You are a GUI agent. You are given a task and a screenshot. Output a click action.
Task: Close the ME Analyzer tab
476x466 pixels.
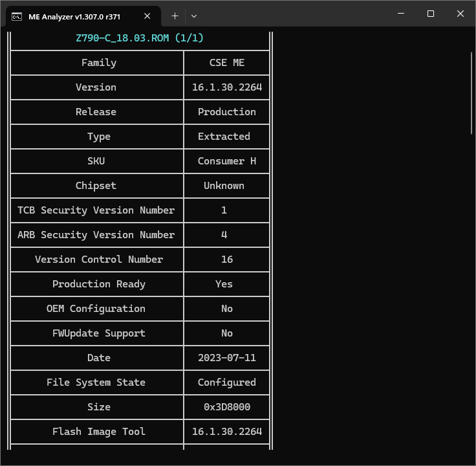147,16
